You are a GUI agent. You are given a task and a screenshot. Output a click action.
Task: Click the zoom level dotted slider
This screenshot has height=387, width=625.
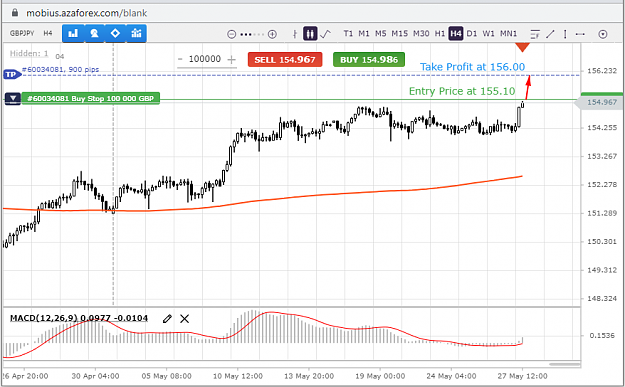coord(252,35)
